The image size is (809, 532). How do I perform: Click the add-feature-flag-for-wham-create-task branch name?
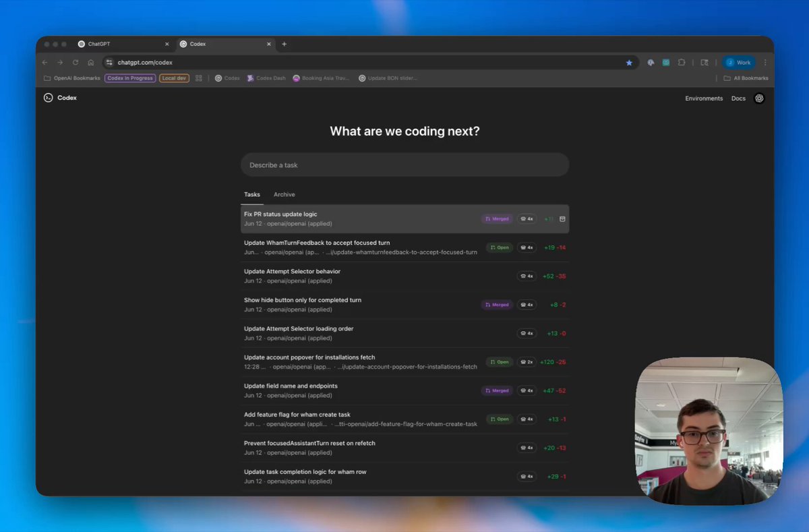click(406, 424)
